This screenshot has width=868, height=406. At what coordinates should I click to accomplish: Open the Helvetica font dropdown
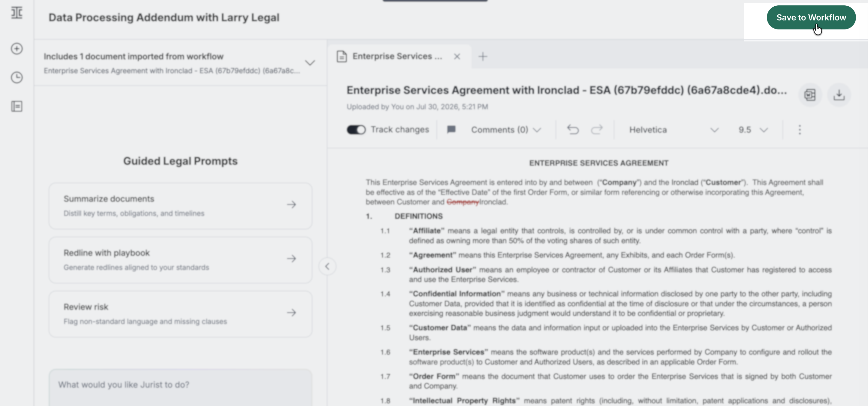[674, 130]
